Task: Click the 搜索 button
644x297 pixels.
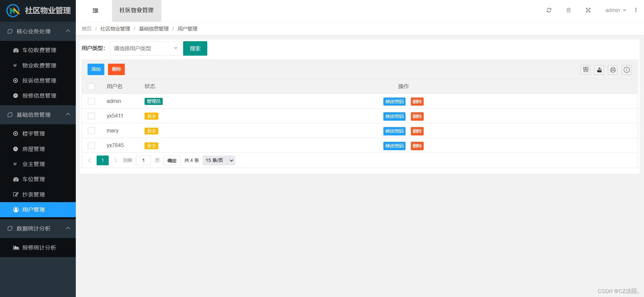Action: click(195, 48)
